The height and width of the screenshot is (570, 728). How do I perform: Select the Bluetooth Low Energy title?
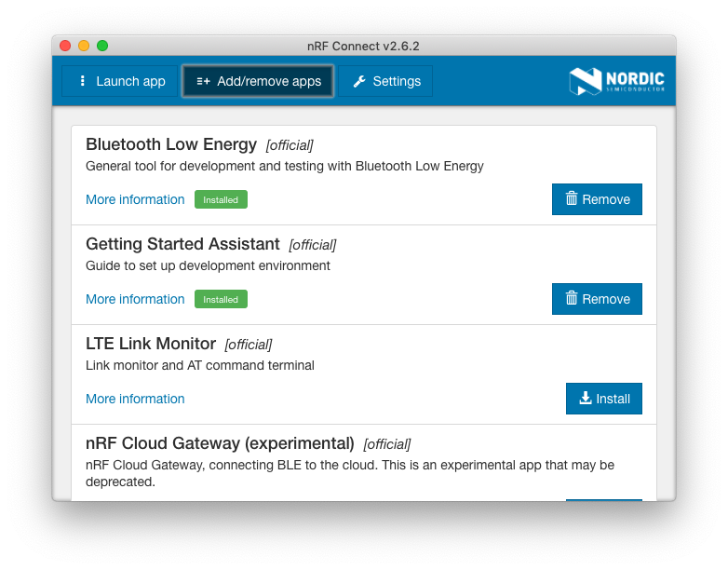click(171, 144)
